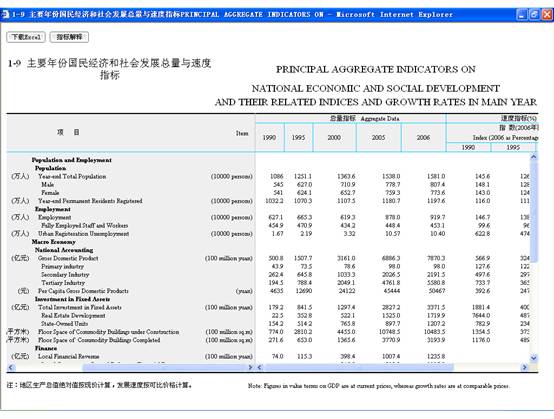The width and height of the screenshot is (554, 419).
Task: Minimize the Internet Explorer window
Action: pos(522,15)
